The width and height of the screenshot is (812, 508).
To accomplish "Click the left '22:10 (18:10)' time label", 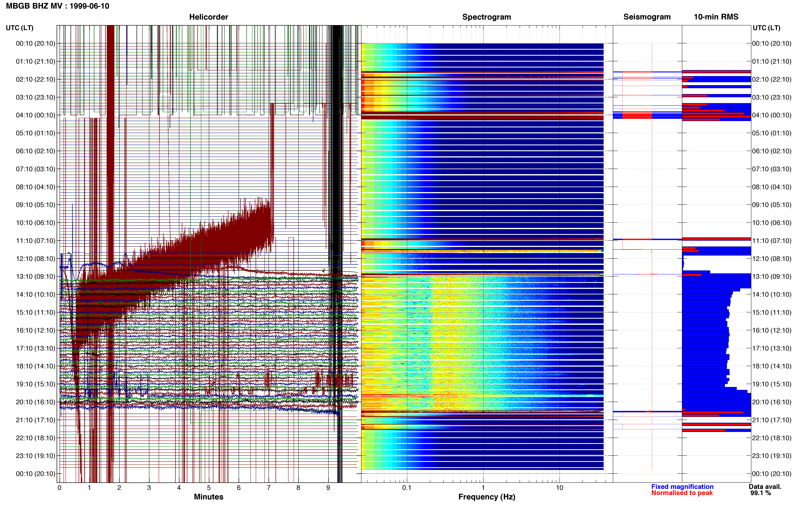I will tap(36, 438).
